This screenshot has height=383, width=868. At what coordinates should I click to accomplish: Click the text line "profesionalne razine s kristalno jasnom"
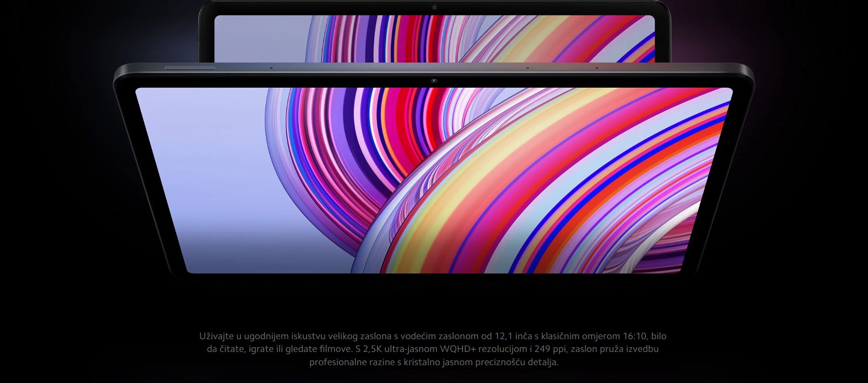[433, 362]
